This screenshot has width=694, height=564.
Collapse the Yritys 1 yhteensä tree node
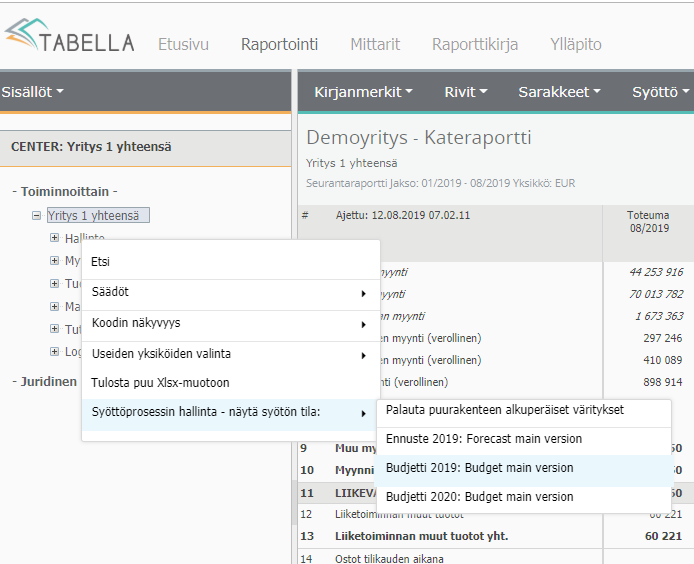(37, 215)
